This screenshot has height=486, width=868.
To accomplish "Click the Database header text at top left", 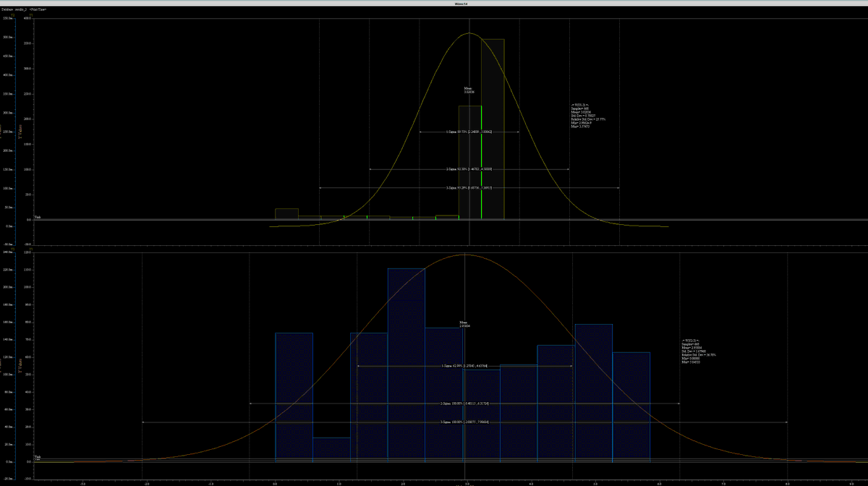I will tap(14, 9).
